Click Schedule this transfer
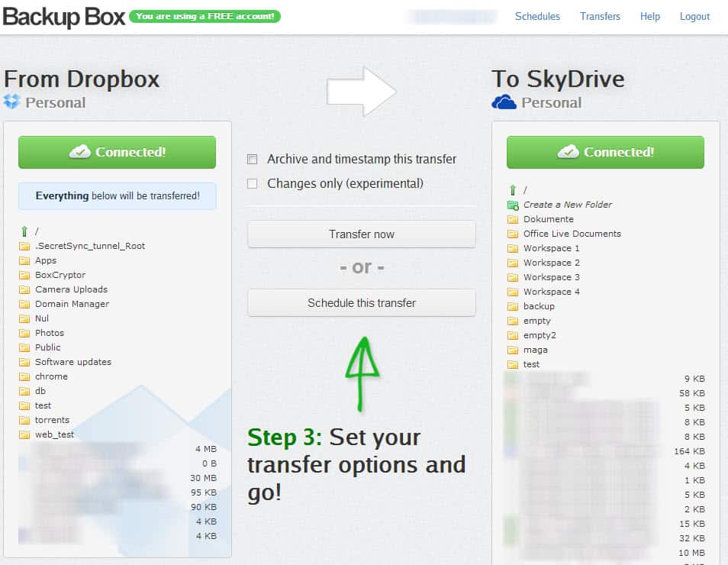This screenshot has width=728, height=565. pos(361,303)
